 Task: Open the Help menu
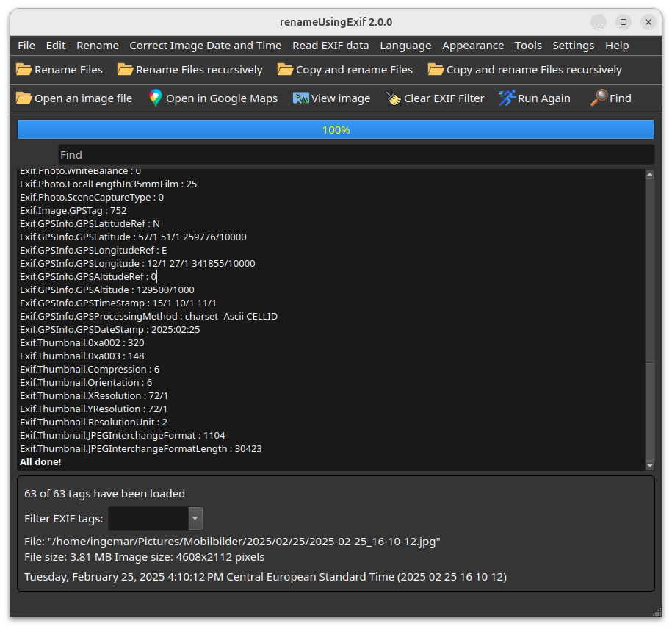tap(617, 46)
